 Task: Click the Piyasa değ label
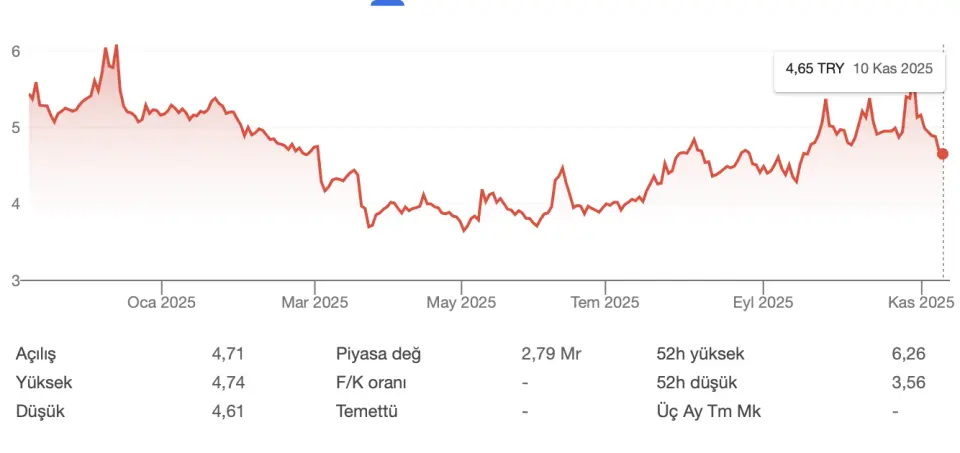[x=379, y=354]
